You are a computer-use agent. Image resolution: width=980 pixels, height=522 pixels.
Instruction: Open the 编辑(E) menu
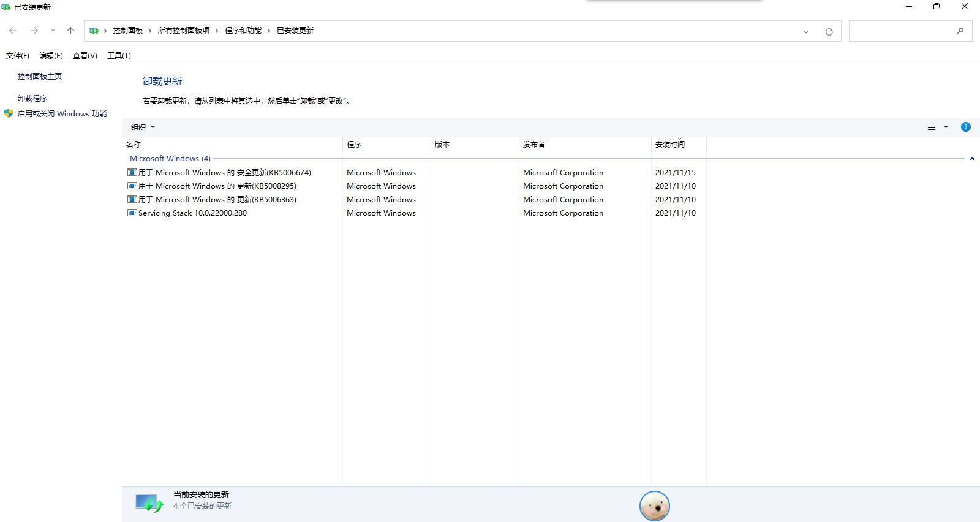[51, 55]
